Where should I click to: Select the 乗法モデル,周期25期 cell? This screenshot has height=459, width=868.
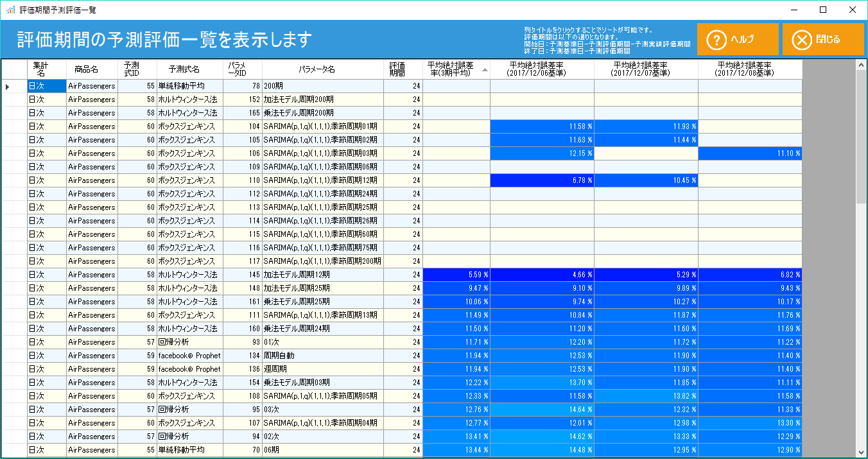click(x=323, y=302)
